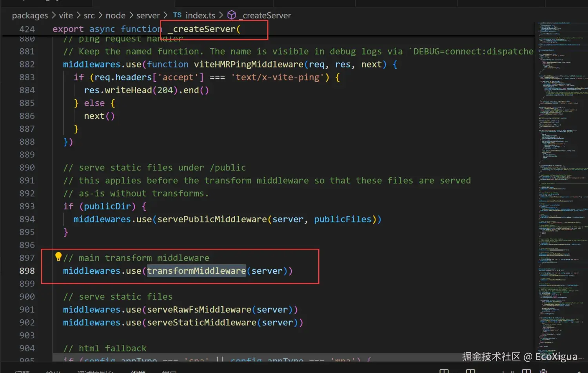Click line number 898 in gutter
Image resolution: width=588 pixels, height=373 pixels.
(x=27, y=271)
